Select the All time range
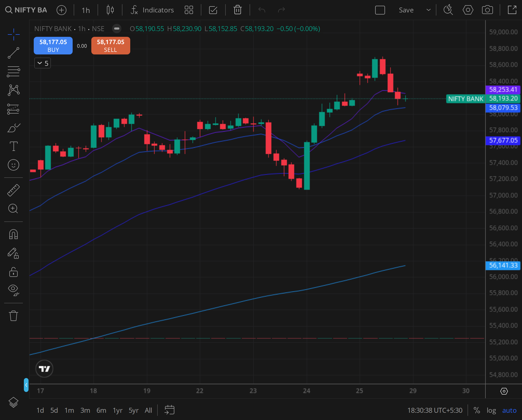 (x=148, y=410)
